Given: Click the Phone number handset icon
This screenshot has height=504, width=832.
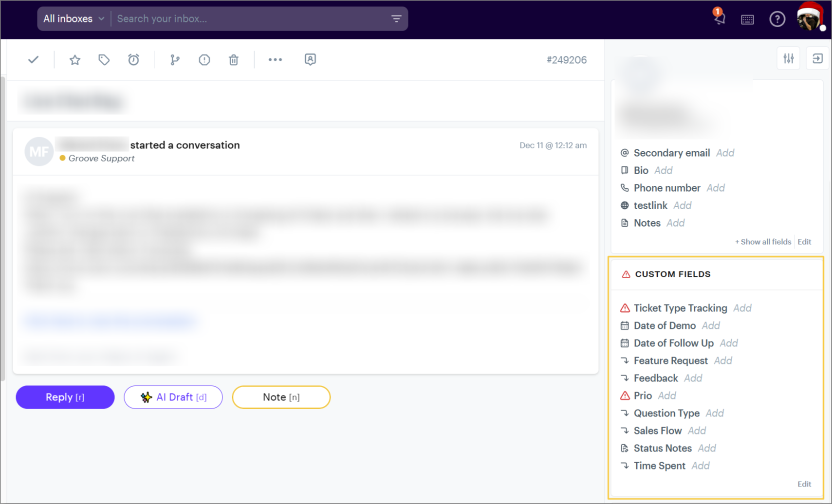Looking at the screenshot, I should [625, 188].
